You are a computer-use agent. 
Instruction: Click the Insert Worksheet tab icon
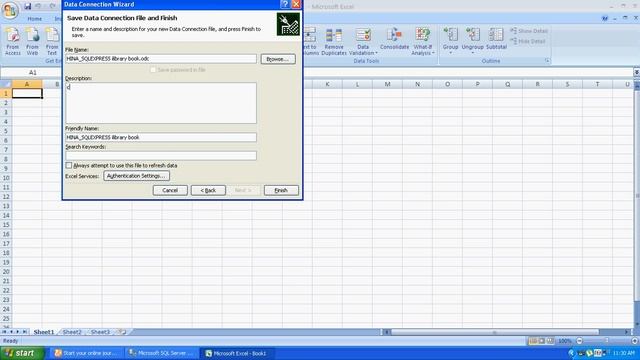[x=122, y=332]
